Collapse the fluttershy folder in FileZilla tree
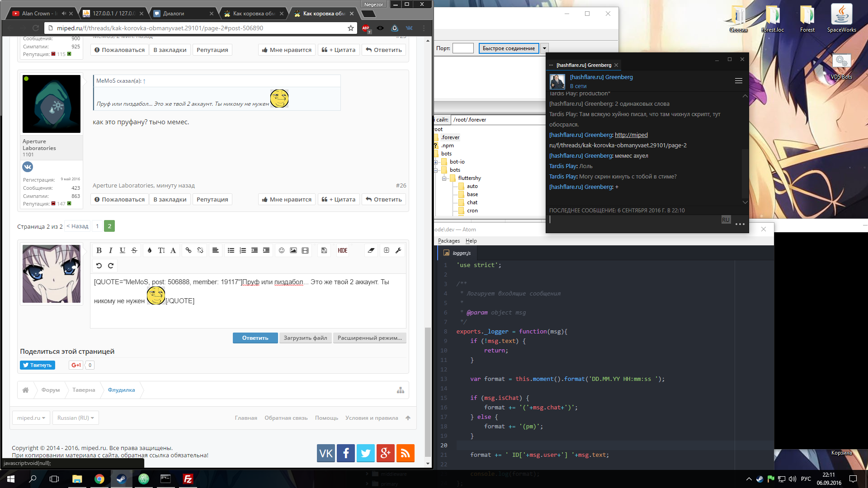This screenshot has height=488, width=868. pyautogui.click(x=444, y=178)
